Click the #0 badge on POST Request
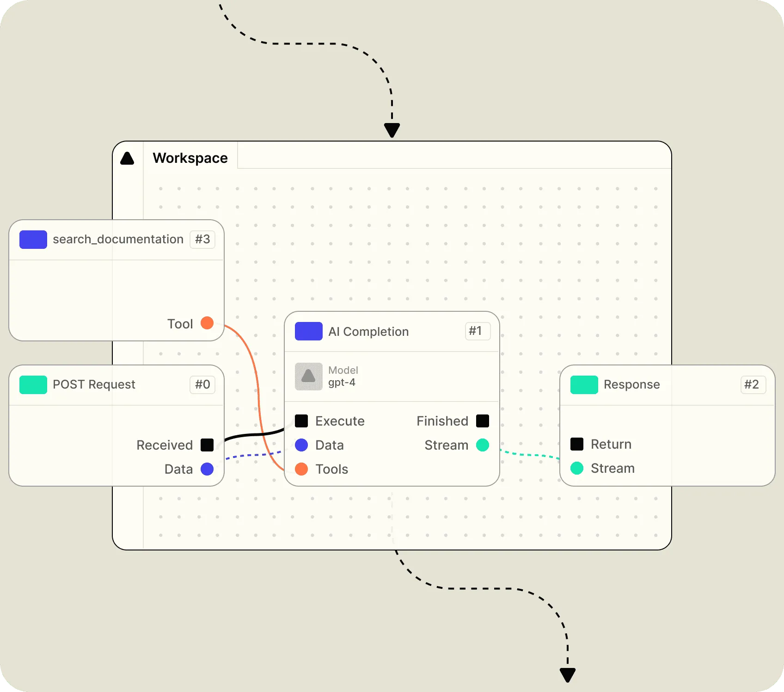The image size is (784, 692). (x=202, y=384)
